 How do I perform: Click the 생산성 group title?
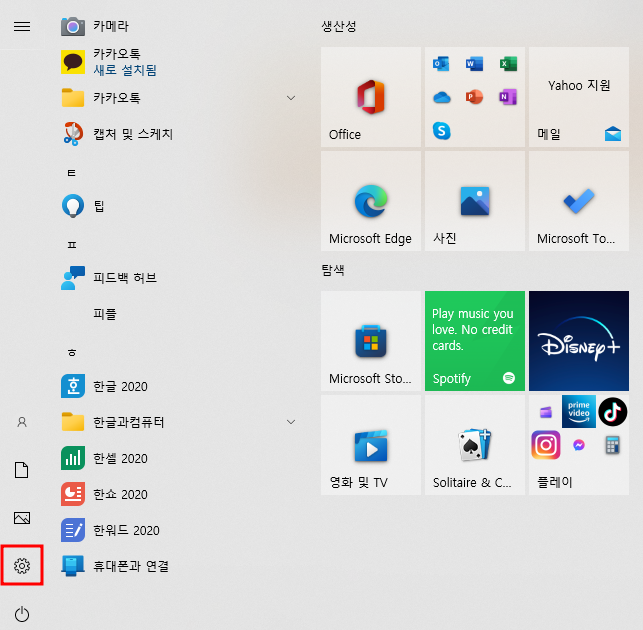(x=339, y=26)
